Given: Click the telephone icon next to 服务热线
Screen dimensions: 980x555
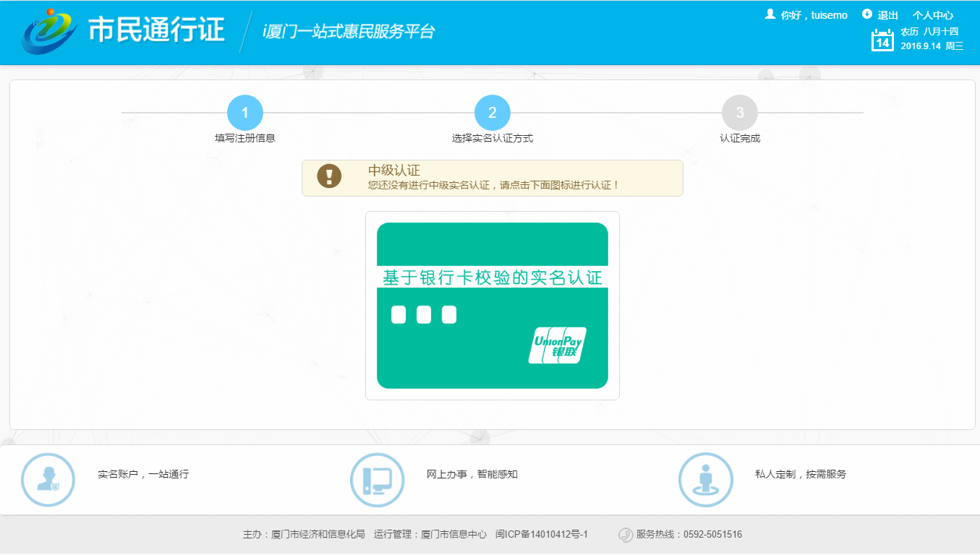Looking at the screenshot, I should point(626,535).
